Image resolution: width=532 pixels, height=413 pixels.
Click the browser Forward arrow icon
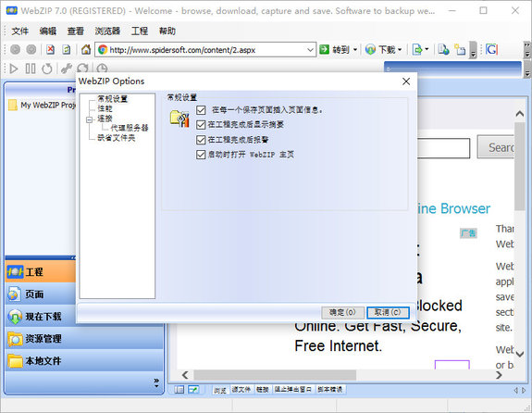(x=31, y=50)
